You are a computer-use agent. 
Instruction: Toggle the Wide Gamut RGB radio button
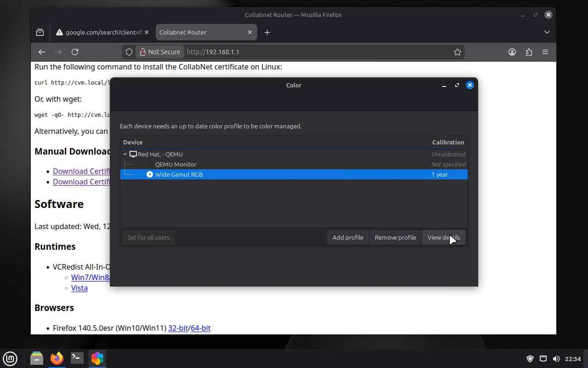click(150, 174)
